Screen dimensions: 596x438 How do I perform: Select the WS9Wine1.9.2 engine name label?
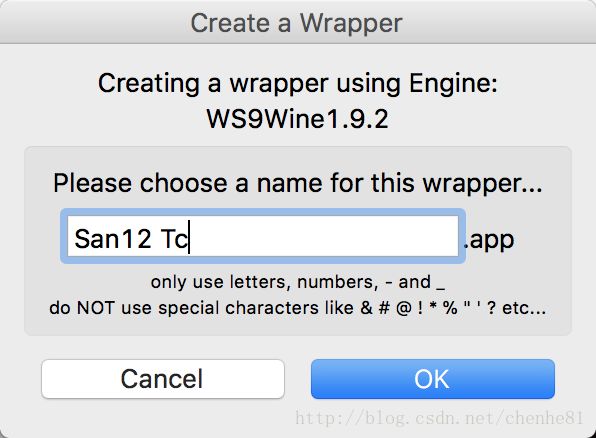[297, 119]
